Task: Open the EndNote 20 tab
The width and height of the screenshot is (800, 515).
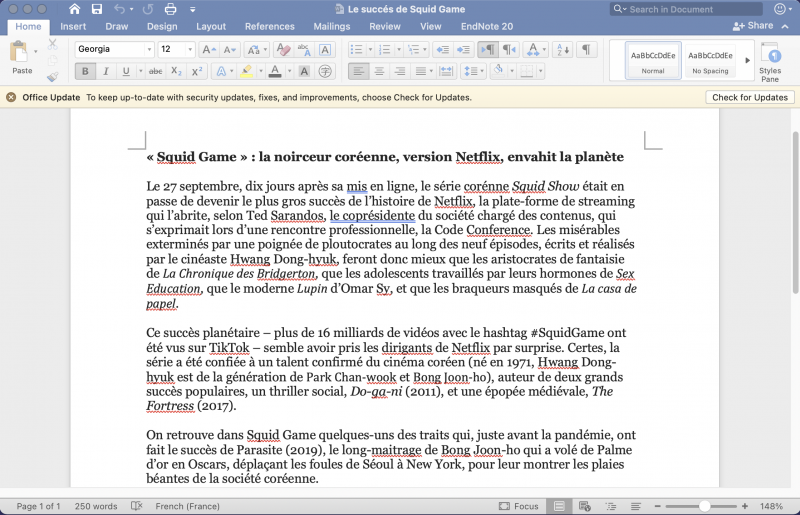Action: coord(487,27)
